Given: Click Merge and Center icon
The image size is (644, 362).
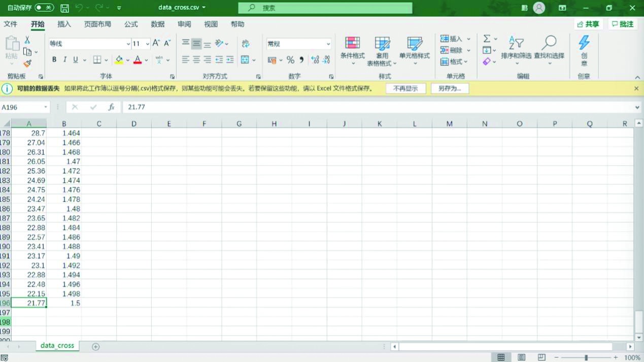Looking at the screenshot, I should pyautogui.click(x=245, y=60).
